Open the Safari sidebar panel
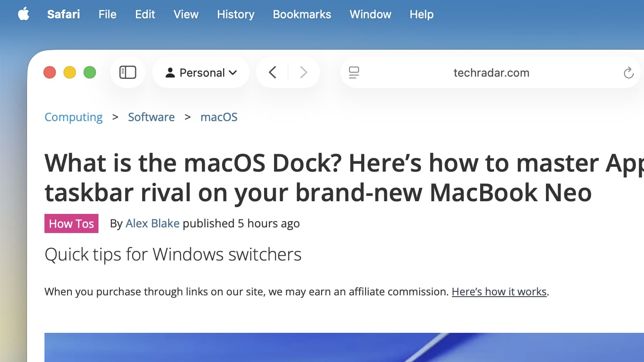Viewport: 644px width, 362px height. click(128, 72)
